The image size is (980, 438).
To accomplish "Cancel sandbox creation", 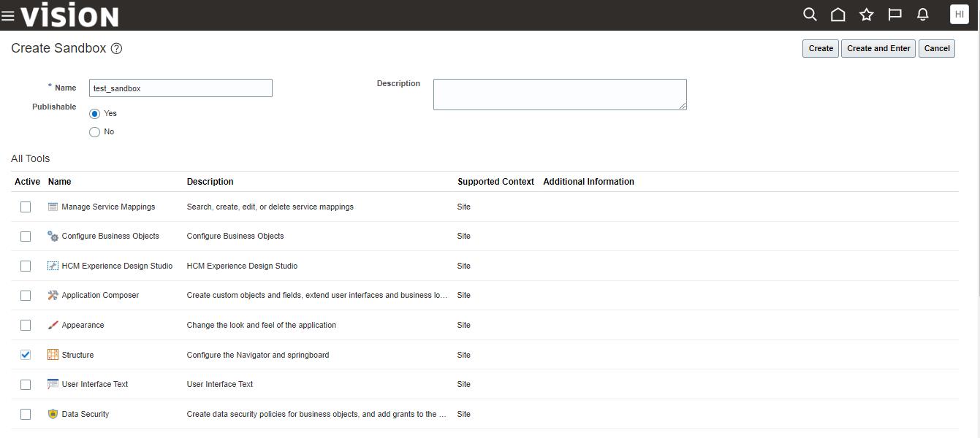I will [936, 49].
